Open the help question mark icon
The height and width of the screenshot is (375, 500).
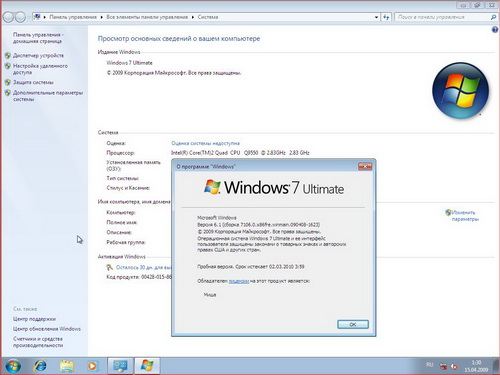(495, 30)
